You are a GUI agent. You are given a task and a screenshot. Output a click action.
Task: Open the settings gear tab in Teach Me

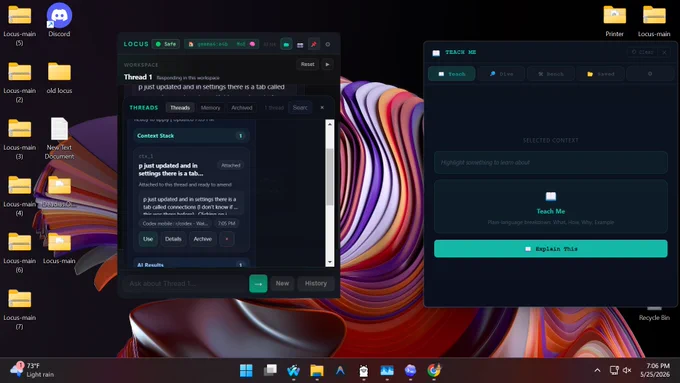650,74
